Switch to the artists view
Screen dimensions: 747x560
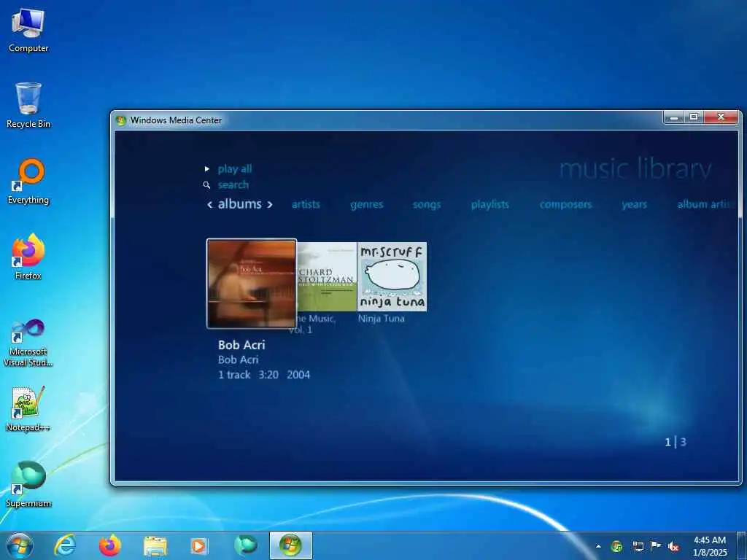pos(306,204)
